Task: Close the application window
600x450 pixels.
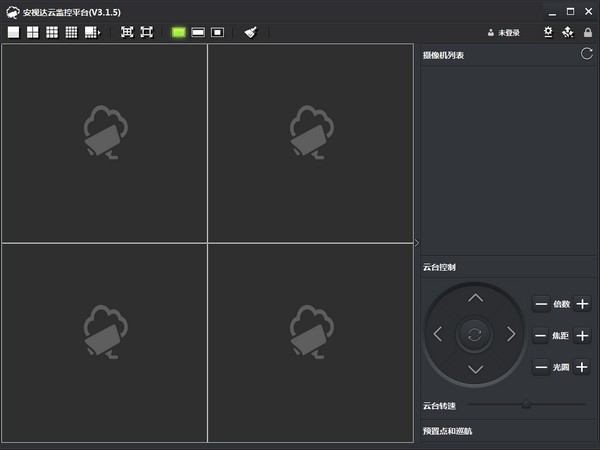Action: tap(589, 12)
